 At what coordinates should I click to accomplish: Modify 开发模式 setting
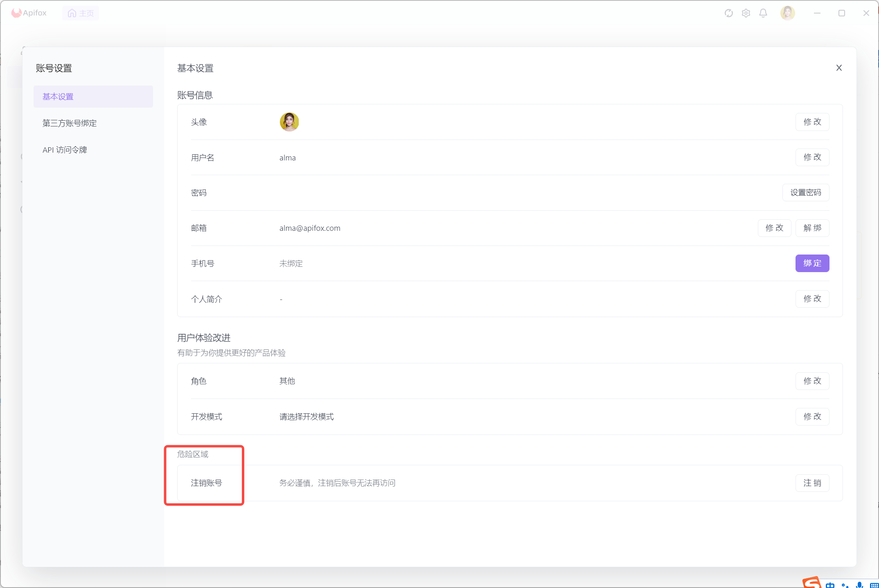click(x=812, y=417)
